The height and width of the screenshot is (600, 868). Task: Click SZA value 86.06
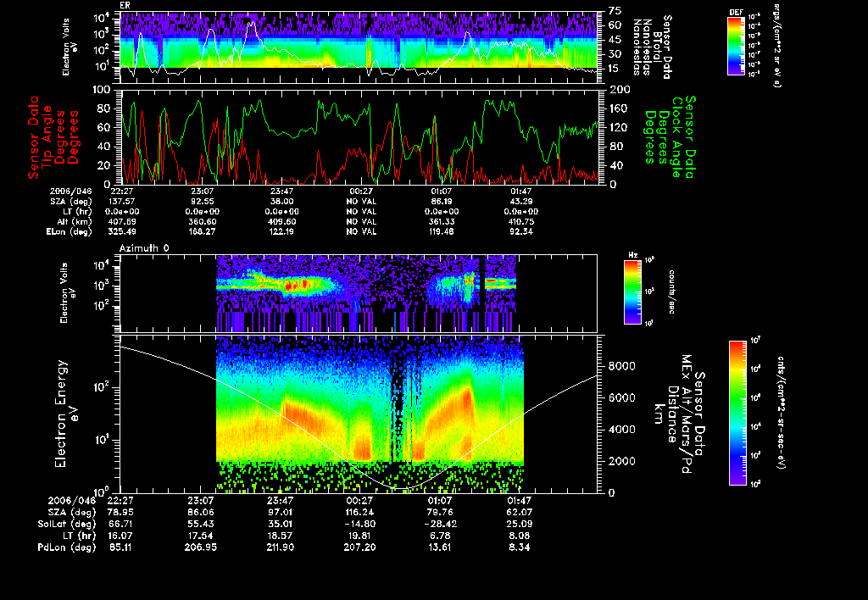click(200, 512)
